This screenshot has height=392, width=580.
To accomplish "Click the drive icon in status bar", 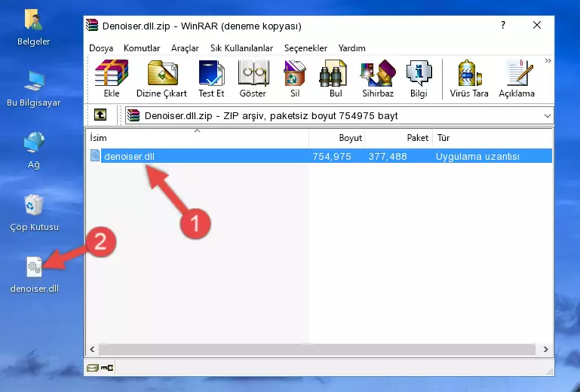I will click(x=93, y=368).
